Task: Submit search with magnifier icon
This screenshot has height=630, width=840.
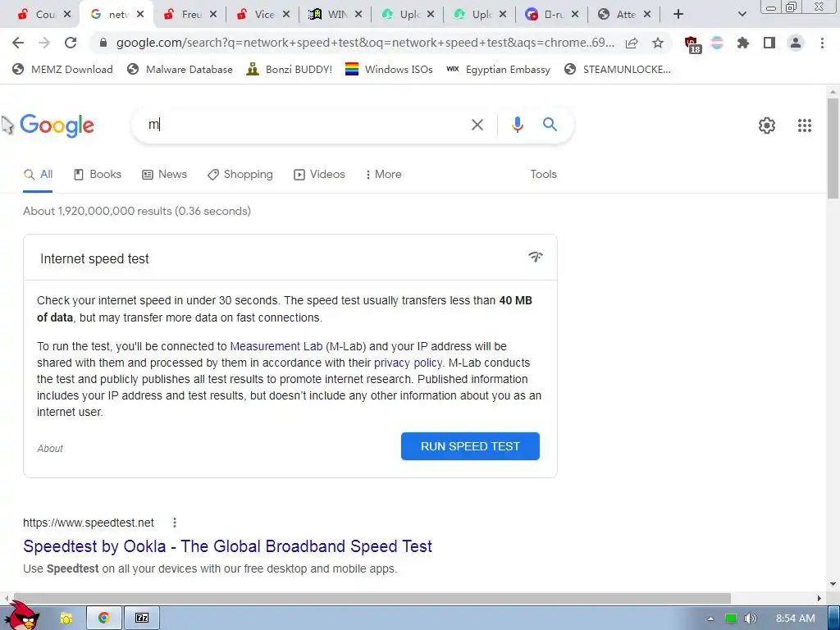Action: (550, 125)
